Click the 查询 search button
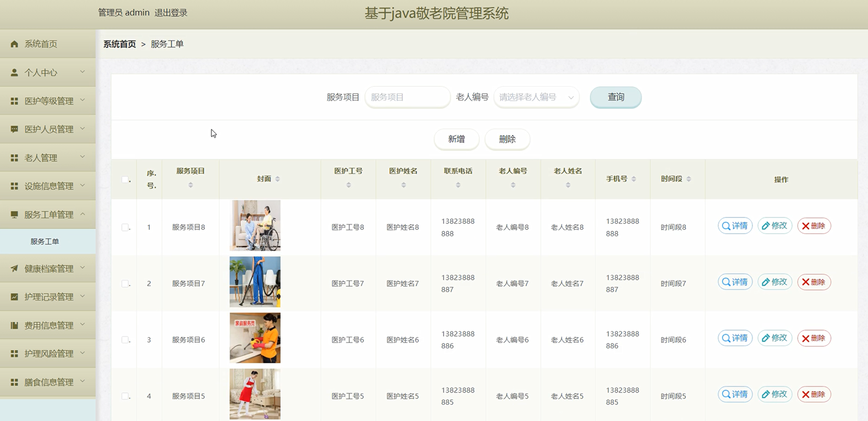868x421 pixels. [x=615, y=97]
